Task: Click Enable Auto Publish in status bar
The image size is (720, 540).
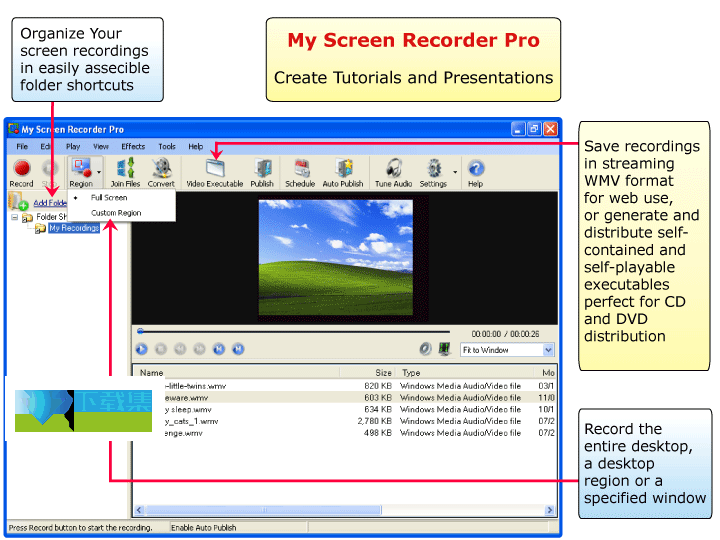Action: point(203,528)
